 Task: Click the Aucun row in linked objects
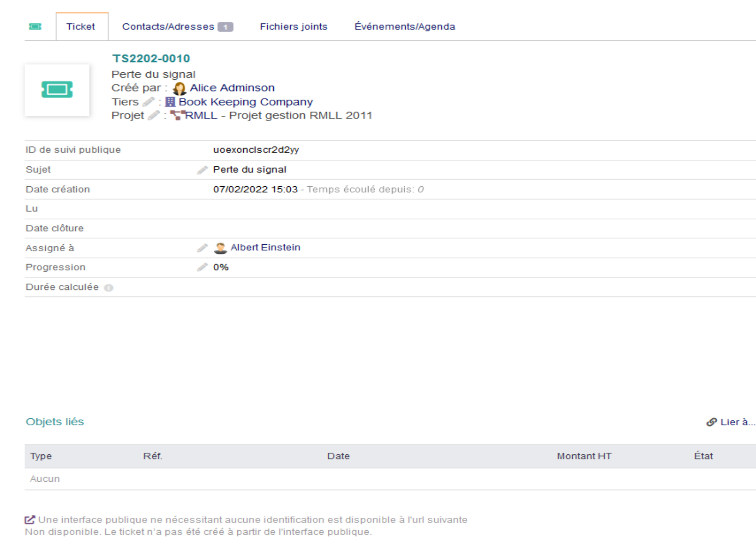pos(390,479)
